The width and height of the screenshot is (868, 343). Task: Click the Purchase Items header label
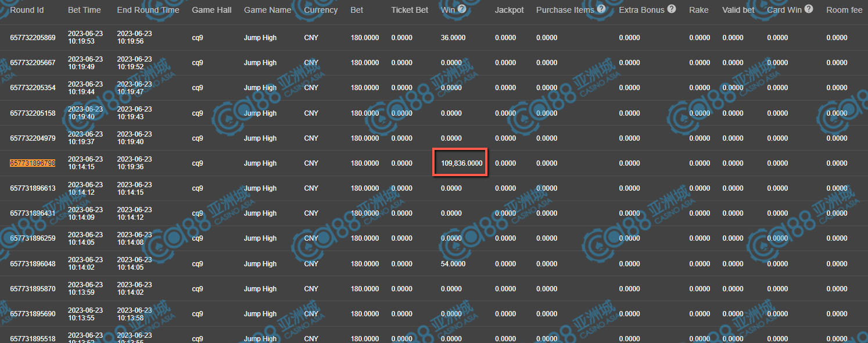pos(565,10)
